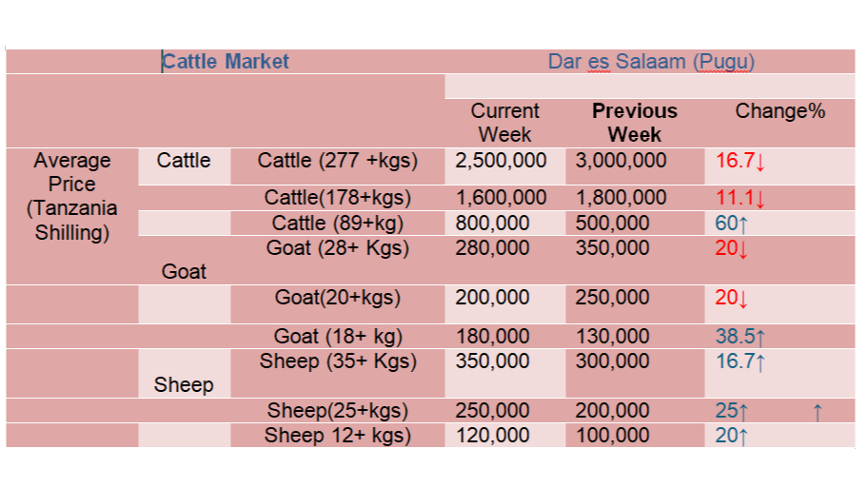Click the red 20 down-arrow for Goat 28+ Kgs
The height and width of the screenshot is (488, 868).
[x=732, y=248]
